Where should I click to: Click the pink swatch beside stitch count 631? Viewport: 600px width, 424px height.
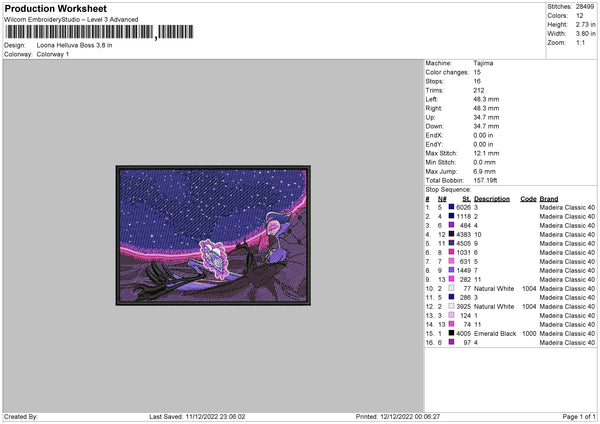451,261
